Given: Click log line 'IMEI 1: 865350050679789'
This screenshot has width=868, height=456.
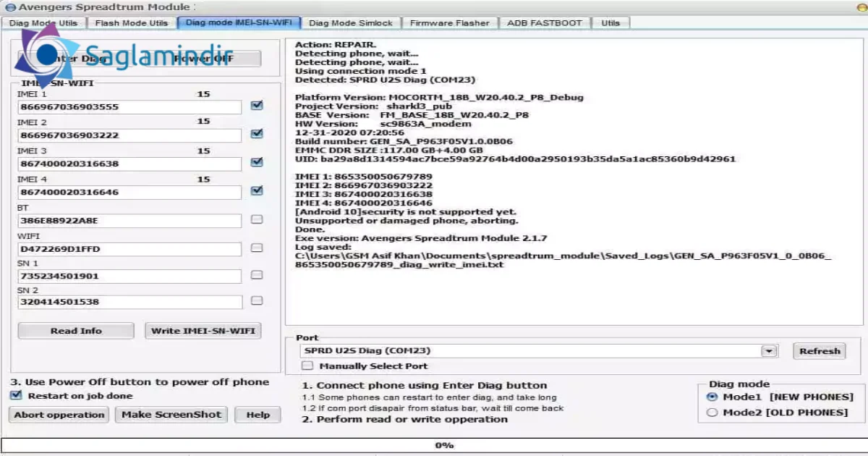Looking at the screenshot, I should [x=364, y=177].
